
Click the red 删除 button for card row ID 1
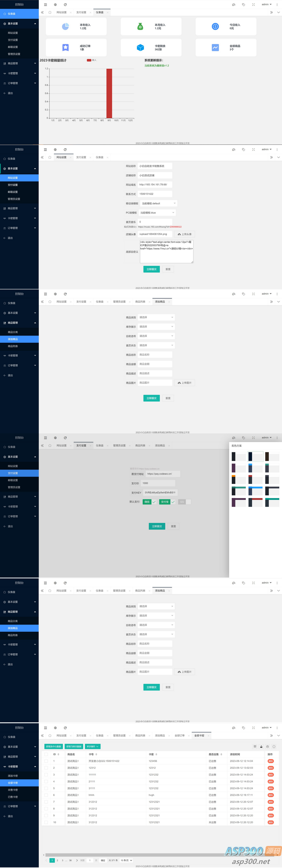click(270, 761)
